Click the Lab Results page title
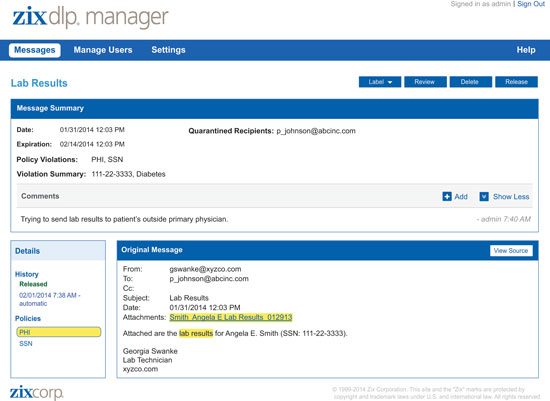This screenshot has height=401, width=550. pos(39,83)
